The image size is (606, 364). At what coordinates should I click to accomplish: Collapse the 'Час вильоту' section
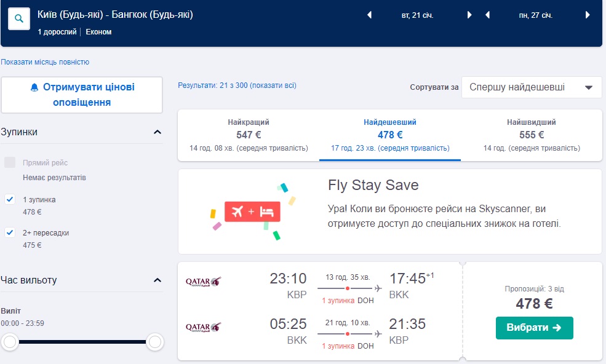[157, 280]
